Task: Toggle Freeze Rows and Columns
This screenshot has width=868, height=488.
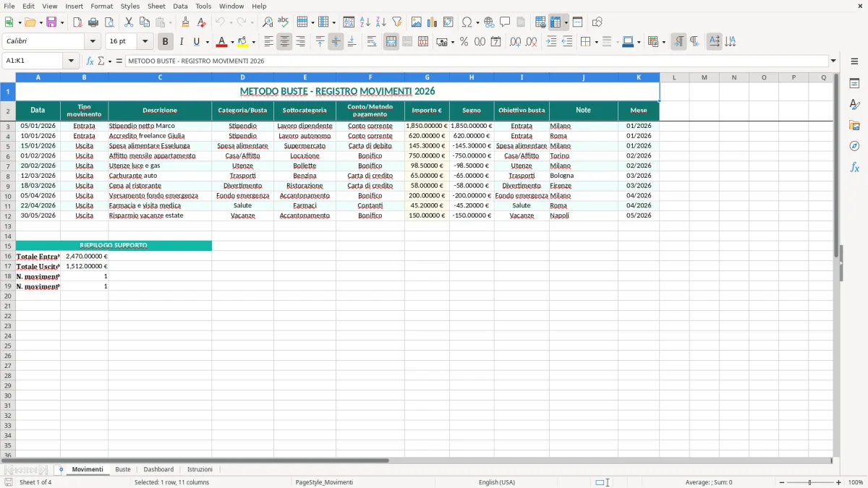Action: point(556,22)
